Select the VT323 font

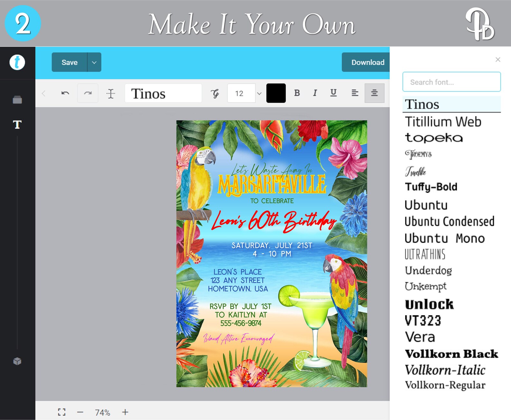[423, 321]
